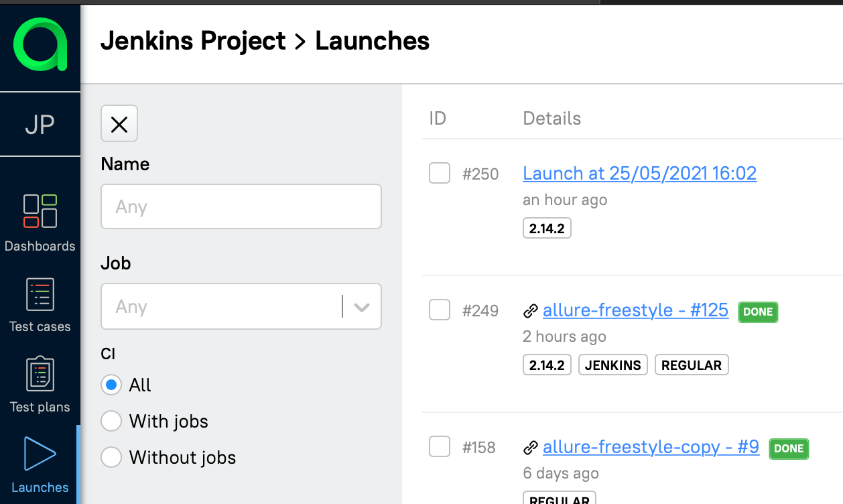Screen dimensions: 843x504
Task: Enable the 'Without jobs' CI filter
Action: pos(111,457)
